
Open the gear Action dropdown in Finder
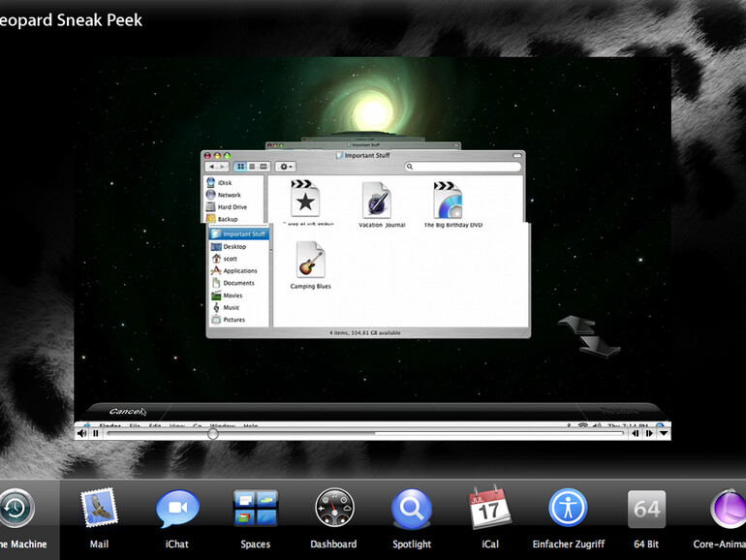click(x=286, y=167)
